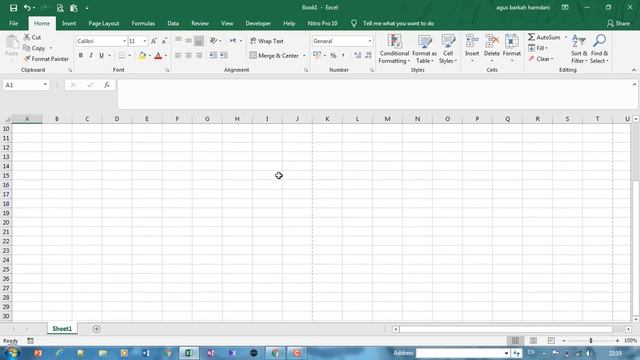Screen dimensions: 640x360
Task: Toggle Italic formatting
Action: click(x=91, y=56)
